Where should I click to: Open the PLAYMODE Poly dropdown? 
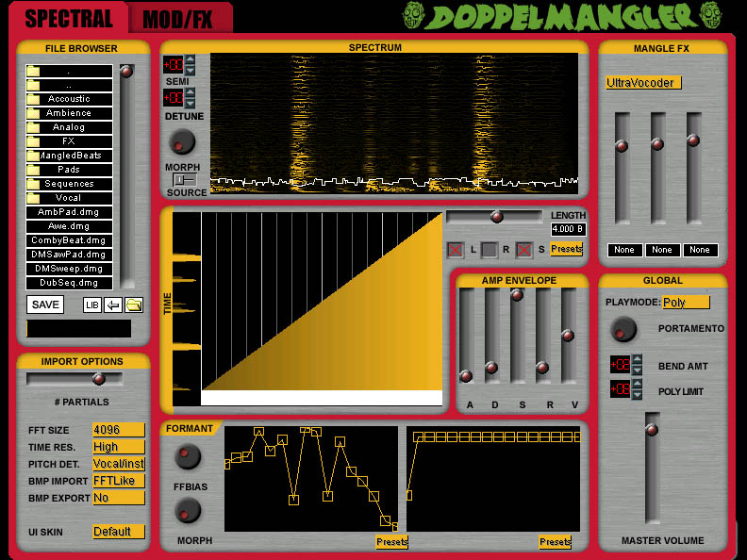[x=686, y=303]
